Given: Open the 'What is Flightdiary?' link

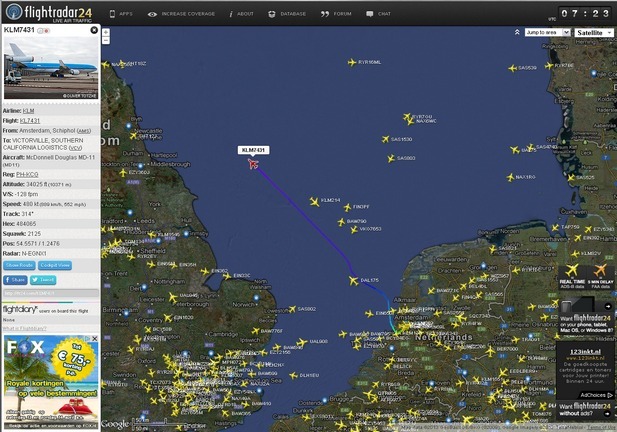Looking at the screenshot, I should [24, 328].
